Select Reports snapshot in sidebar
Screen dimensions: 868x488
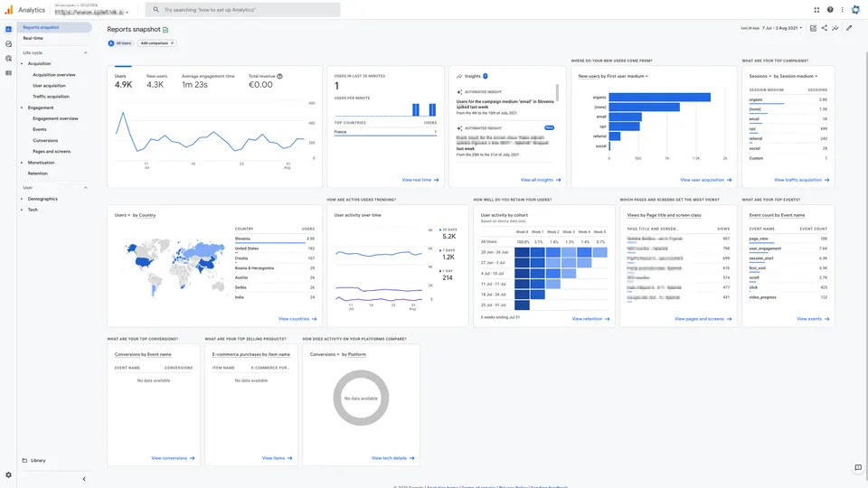[x=54, y=27]
